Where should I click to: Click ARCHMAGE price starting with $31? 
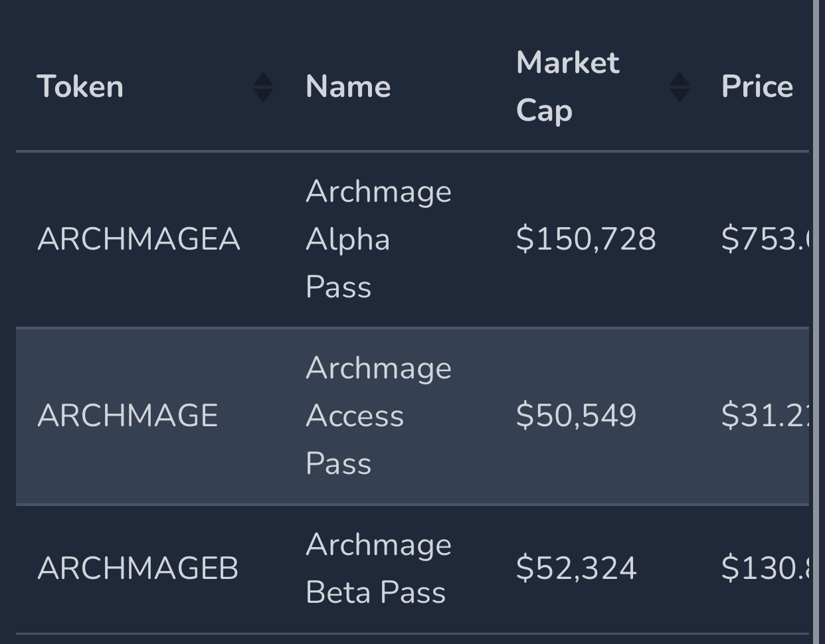(x=765, y=416)
